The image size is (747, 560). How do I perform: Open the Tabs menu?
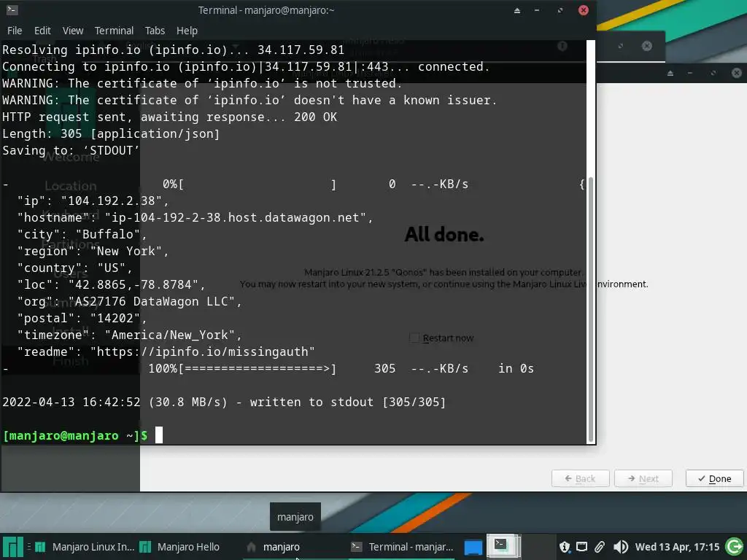coord(155,31)
